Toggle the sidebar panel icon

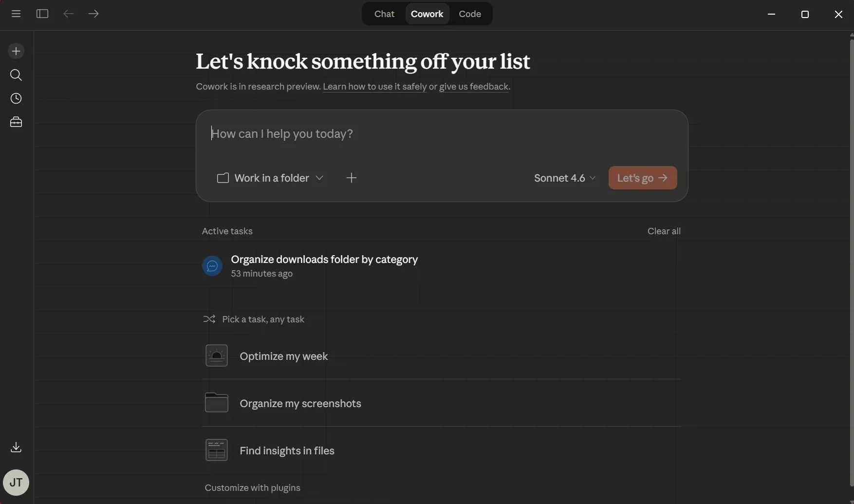42,14
